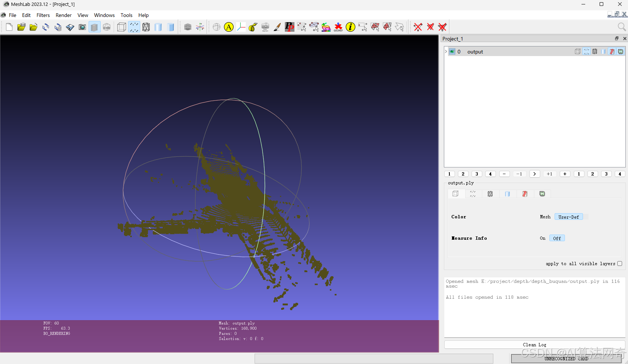Delete selected faces and vertices
Screen dimensions: 628x364
tap(442, 27)
